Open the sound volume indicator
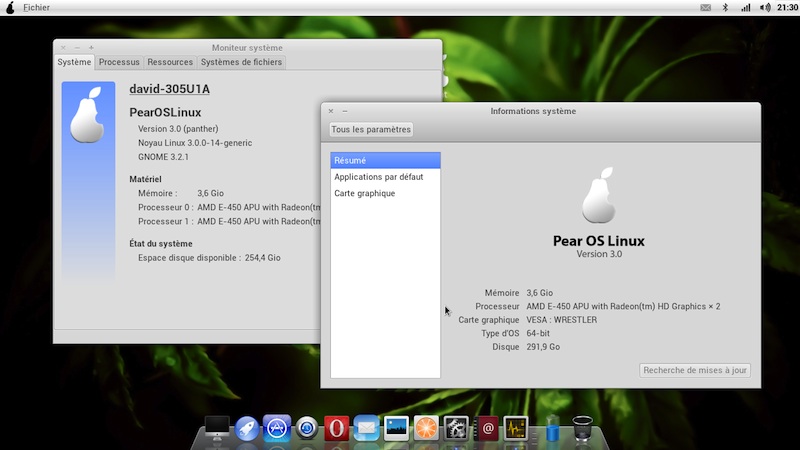 click(x=765, y=8)
